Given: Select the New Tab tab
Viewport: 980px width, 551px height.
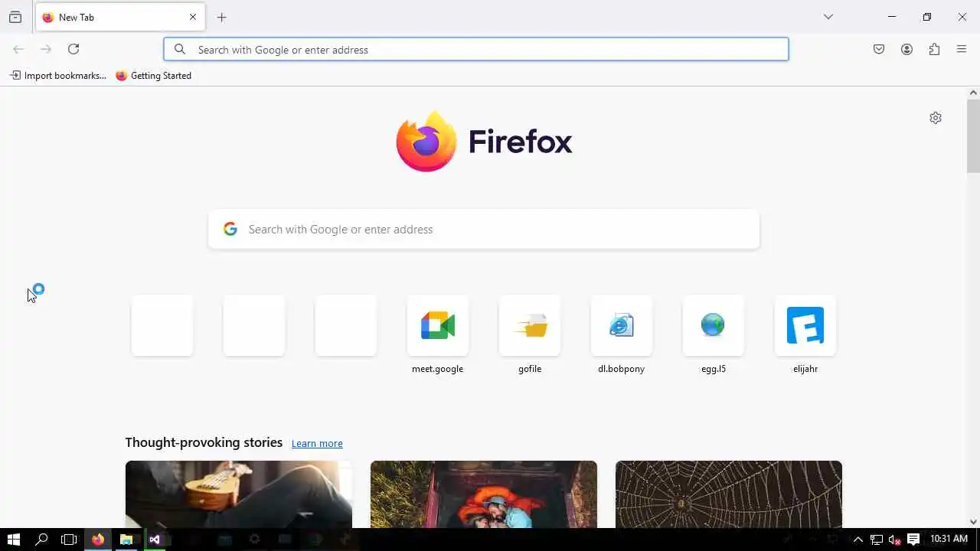Looking at the screenshot, I should (120, 17).
